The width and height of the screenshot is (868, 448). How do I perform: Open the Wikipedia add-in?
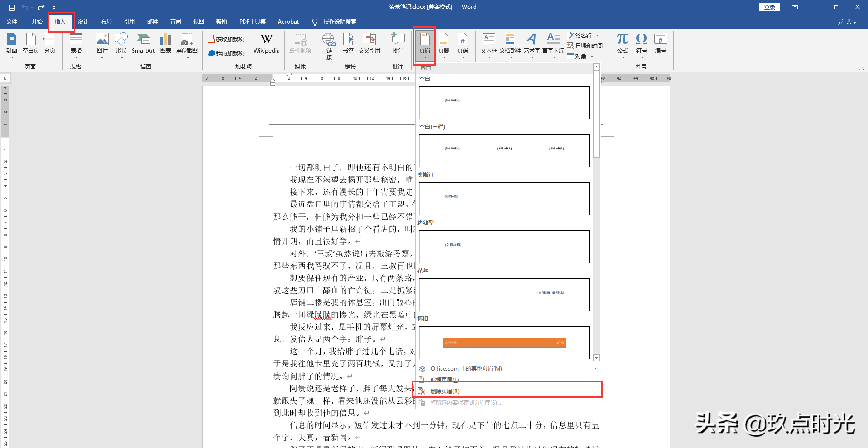pyautogui.click(x=267, y=43)
